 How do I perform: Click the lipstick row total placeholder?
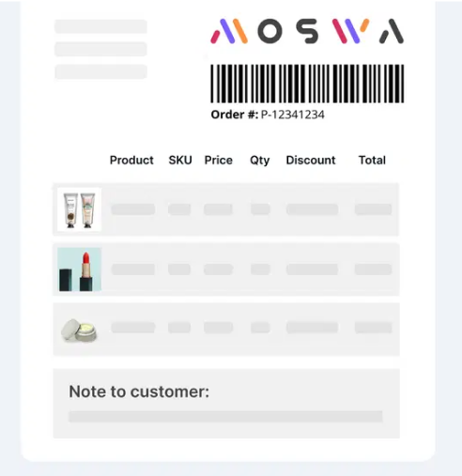pyautogui.click(x=373, y=269)
